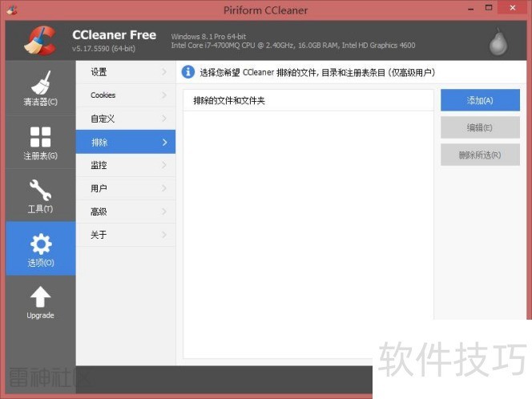This screenshot has width=532, height=399.
Task: Click the Windows 8.1 Pro 64-bit text
Action: [208, 37]
